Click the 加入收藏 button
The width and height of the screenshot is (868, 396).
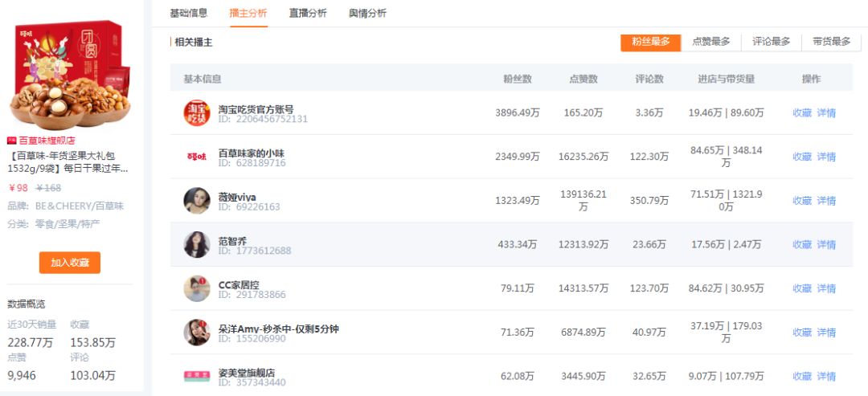point(70,263)
